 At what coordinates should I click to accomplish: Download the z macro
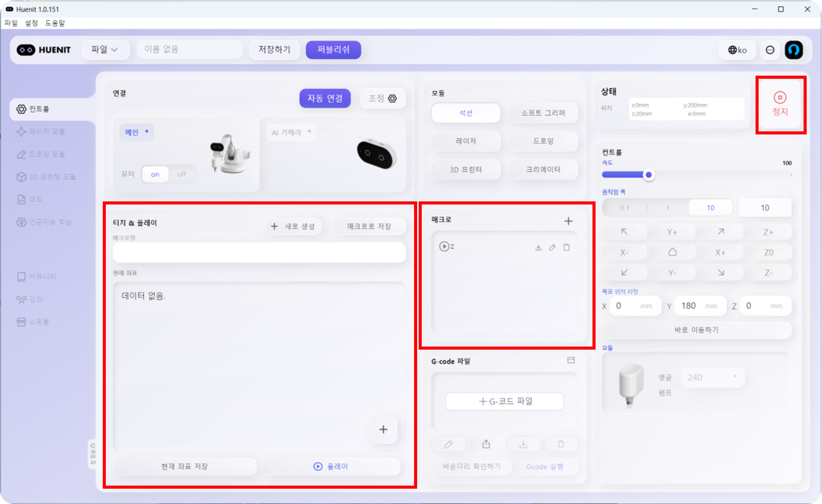point(538,247)
